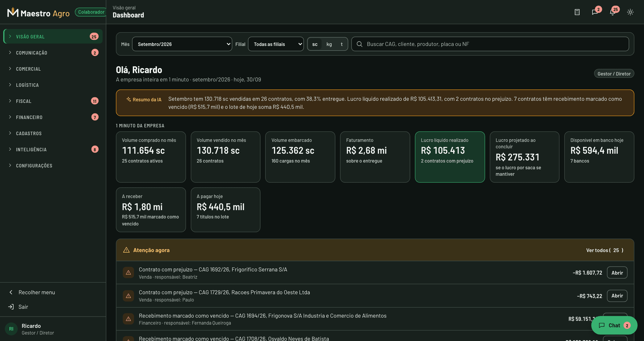The height and width of the screenshot is (341, 644).
Task: Toggle light theme with sun icon
Action: pyautogui.click(x=630, y=12)
